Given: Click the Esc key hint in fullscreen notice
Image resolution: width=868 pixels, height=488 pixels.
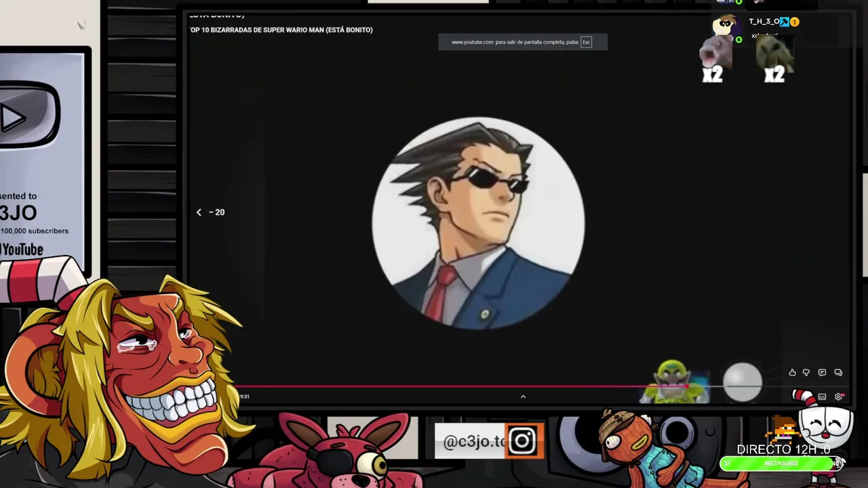Looking at the screenshot, I should (587, 42).
